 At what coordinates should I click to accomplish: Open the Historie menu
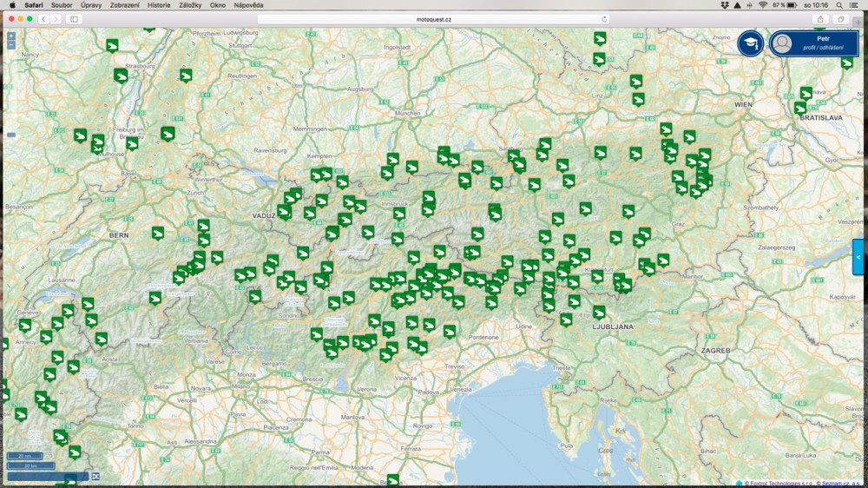pos(159,5)
